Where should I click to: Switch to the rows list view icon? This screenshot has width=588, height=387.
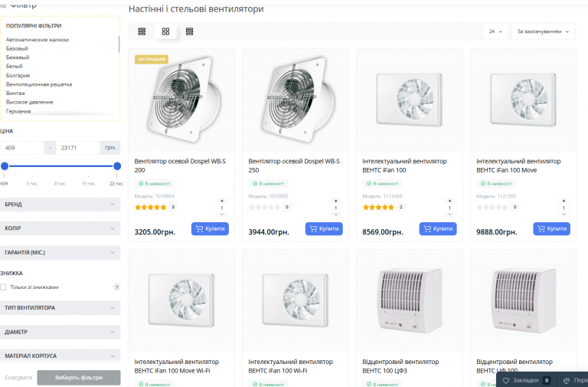coord(189,31)
